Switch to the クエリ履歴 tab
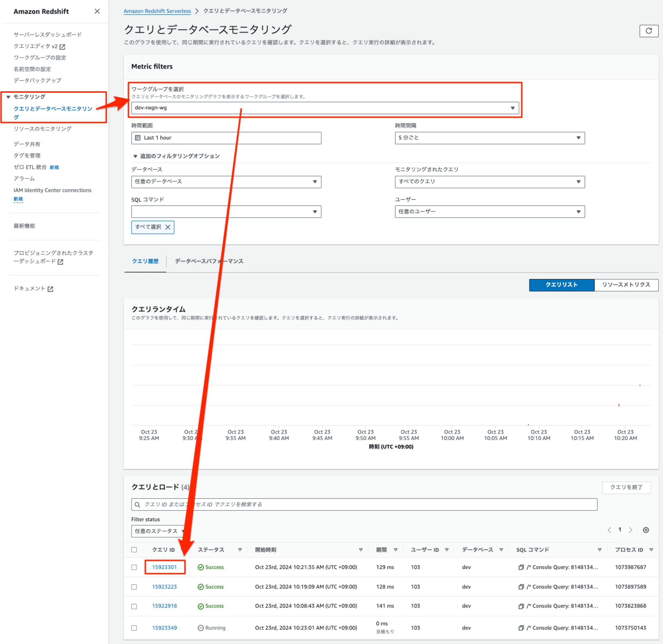This screenshot has width=663, height=644. (145, 261)
